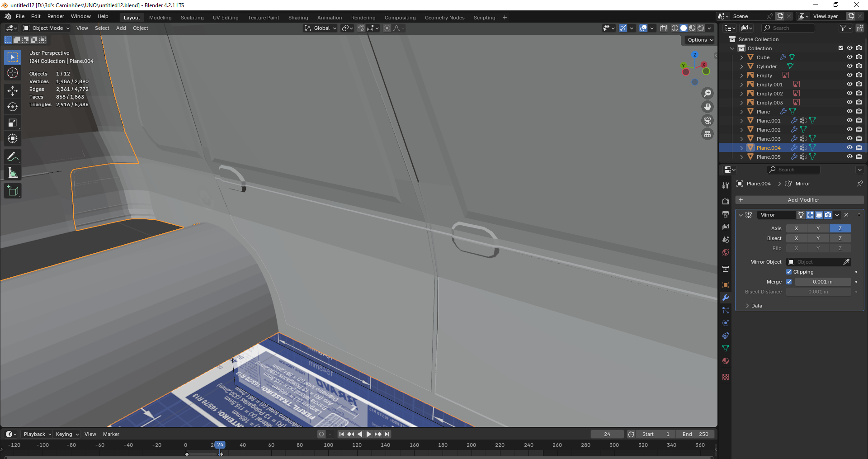Jump to the animation end
This screenshot has width=868, height=459.
(x=387, y=434)
